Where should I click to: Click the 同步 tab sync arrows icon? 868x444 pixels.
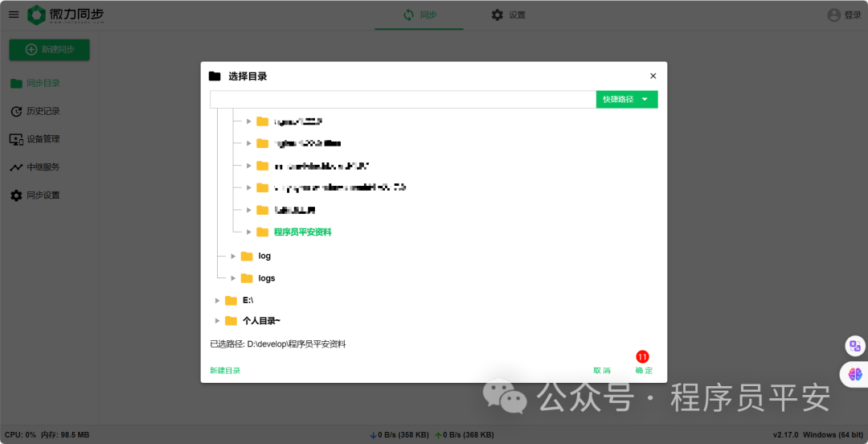coord(408,15)
